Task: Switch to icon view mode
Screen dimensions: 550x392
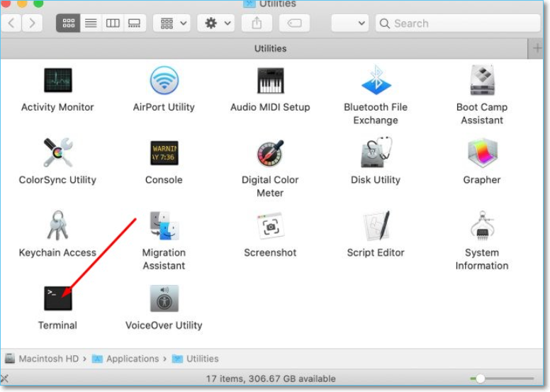Action: (x=69, y=23)
